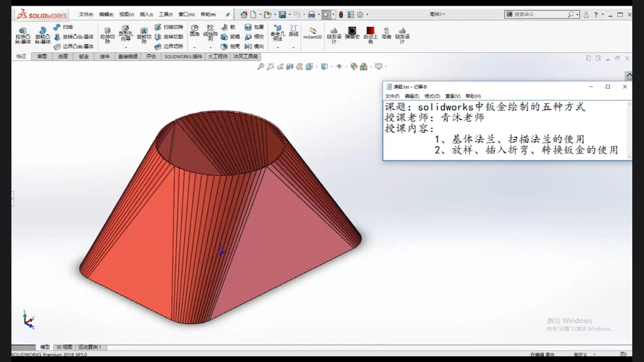
Task: Click the 镜向 mirror tool
Action: pyautogui.click(x=254, y=46)
